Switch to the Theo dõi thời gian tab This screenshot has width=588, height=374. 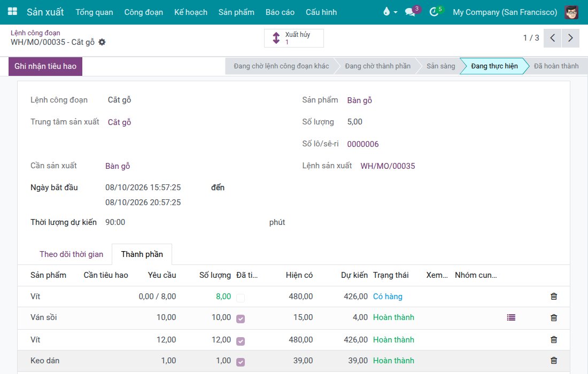click(71, 254)
